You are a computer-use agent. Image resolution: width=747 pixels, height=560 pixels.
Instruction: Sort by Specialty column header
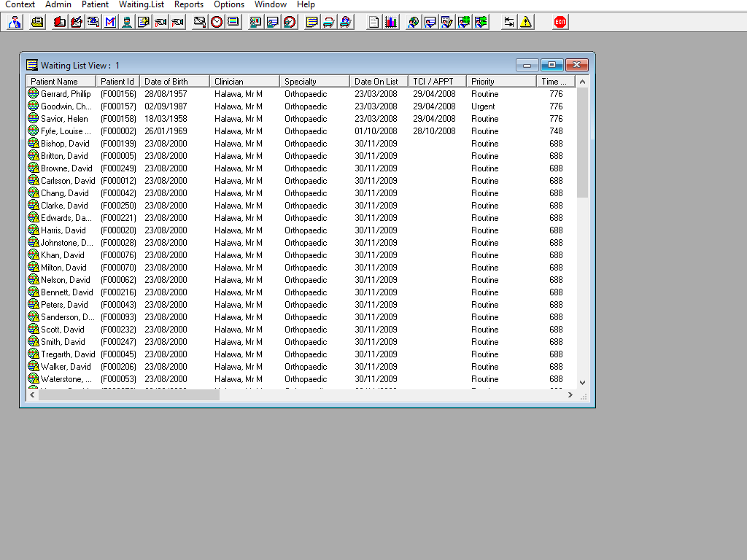pos(315,82)
